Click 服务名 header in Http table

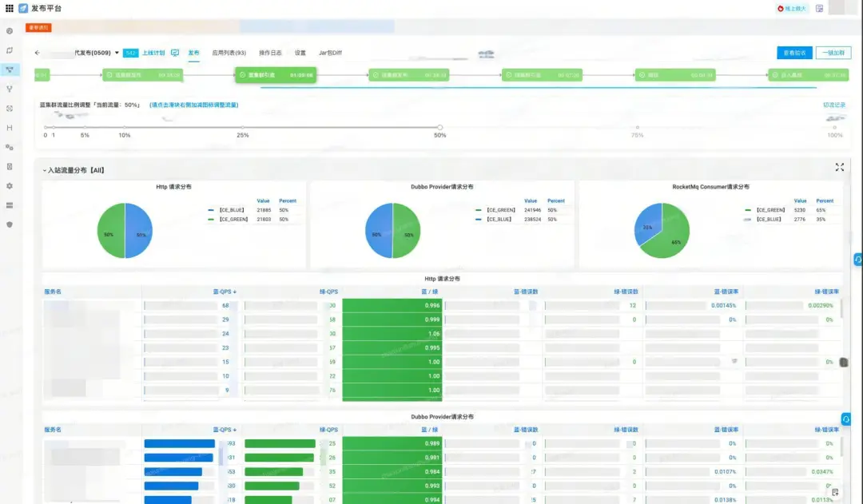pos(53,292)
